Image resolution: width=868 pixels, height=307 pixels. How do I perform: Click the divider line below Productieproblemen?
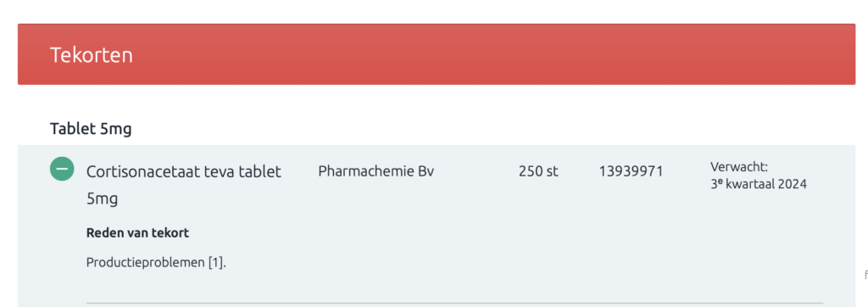[x=454, y=303]
